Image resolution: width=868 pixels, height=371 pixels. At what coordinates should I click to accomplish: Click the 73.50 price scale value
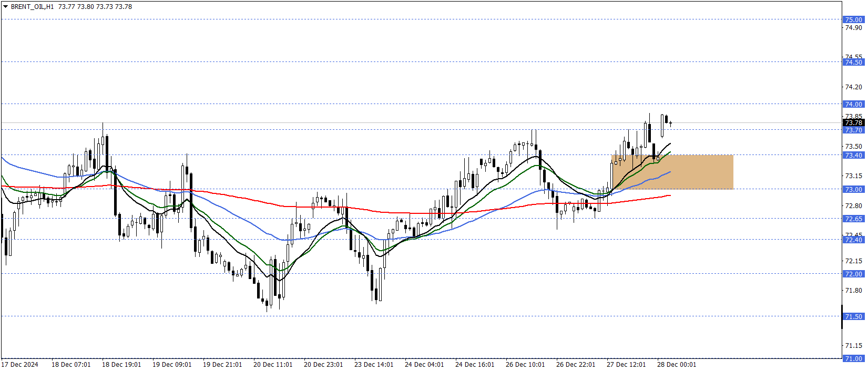(853, 146)
